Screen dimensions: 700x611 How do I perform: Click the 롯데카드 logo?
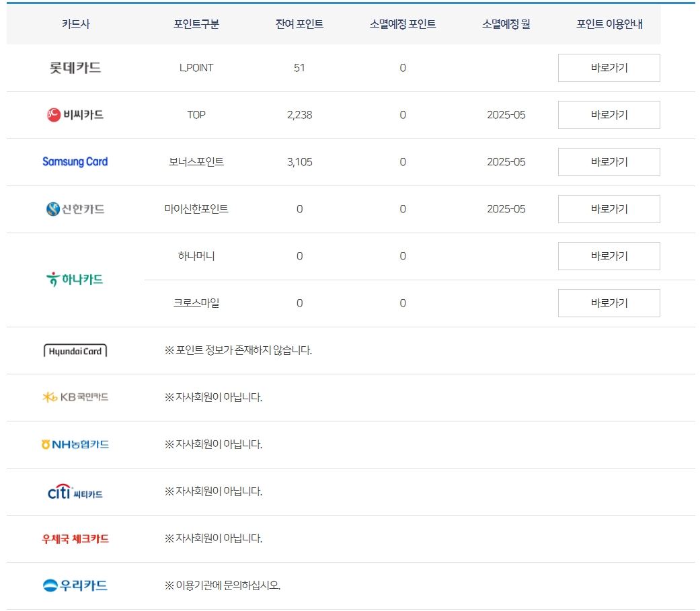[75, 68]
